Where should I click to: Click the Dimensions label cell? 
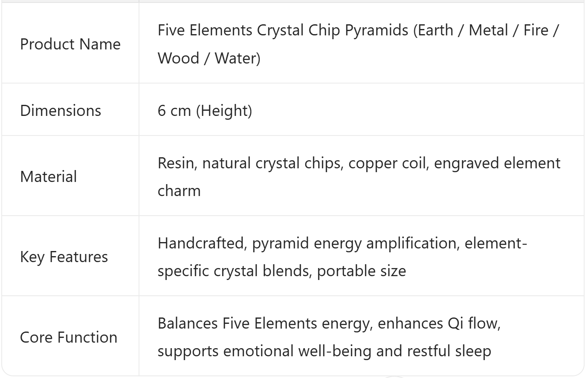coord(61,110)
